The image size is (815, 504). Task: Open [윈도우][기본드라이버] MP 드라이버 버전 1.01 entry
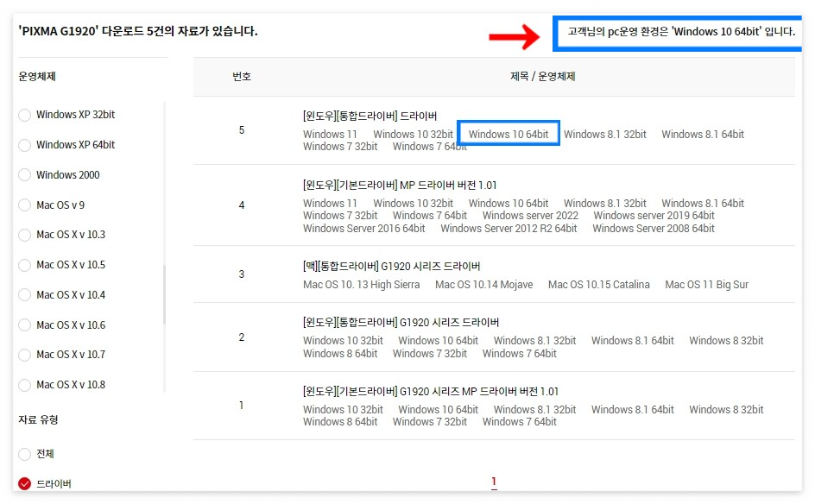(x=400, y=185)
